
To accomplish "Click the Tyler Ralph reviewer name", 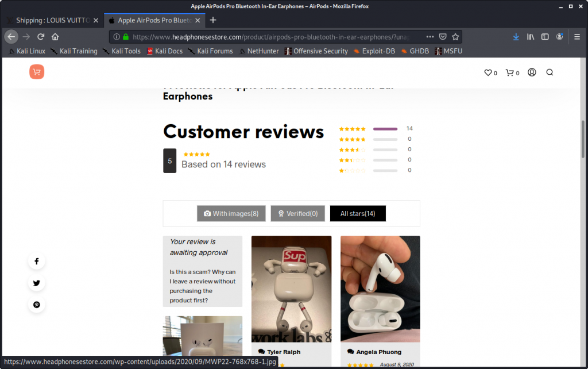I will pos(284,352).
